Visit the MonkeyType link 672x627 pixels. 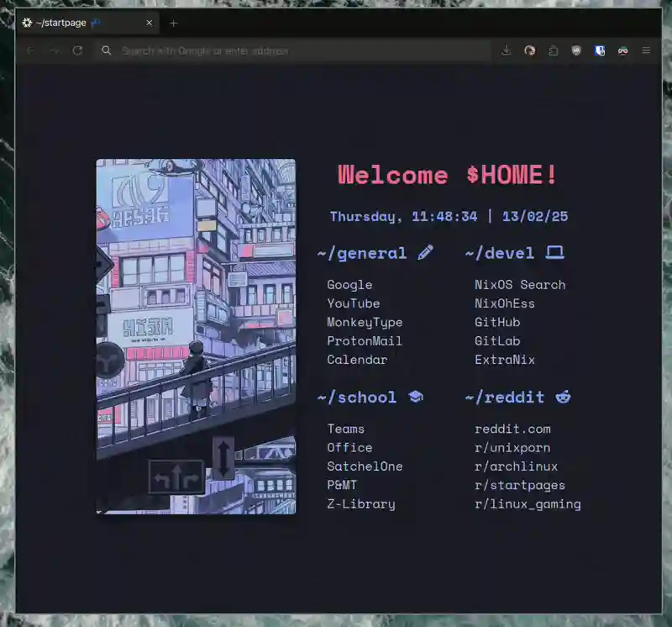365,323
